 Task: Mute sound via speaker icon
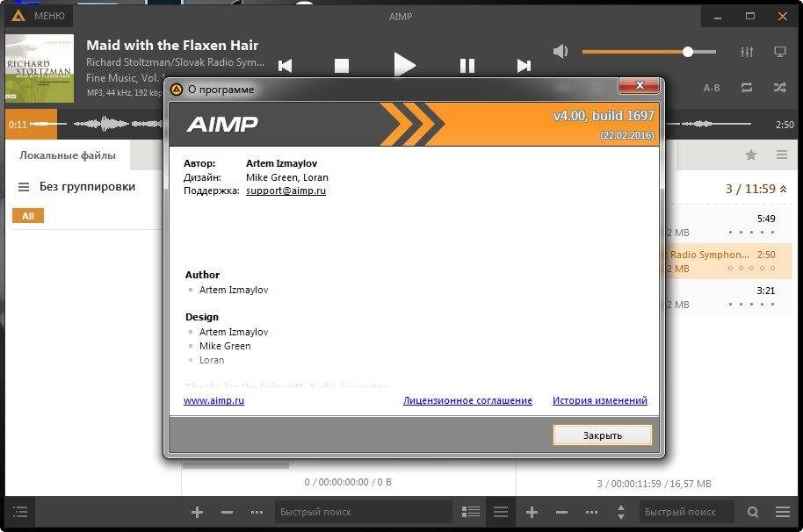pyautogui.click(x=561, y=51)
